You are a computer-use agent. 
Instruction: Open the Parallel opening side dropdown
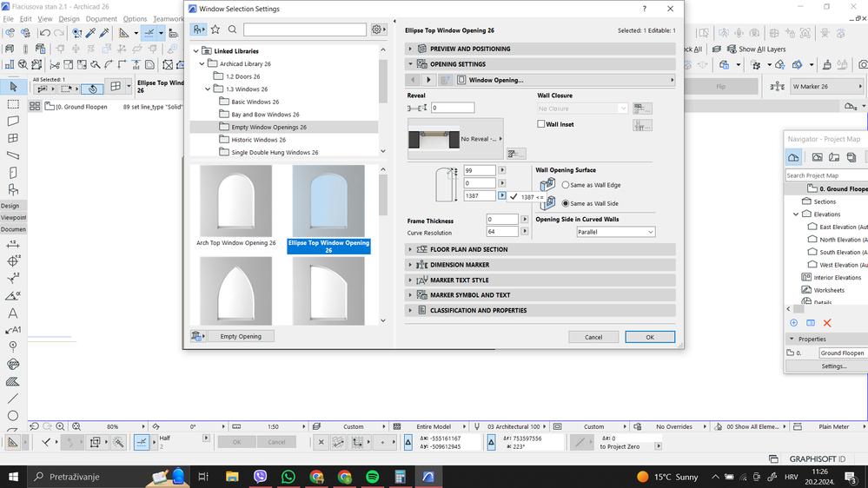click(x=615, y=233)
